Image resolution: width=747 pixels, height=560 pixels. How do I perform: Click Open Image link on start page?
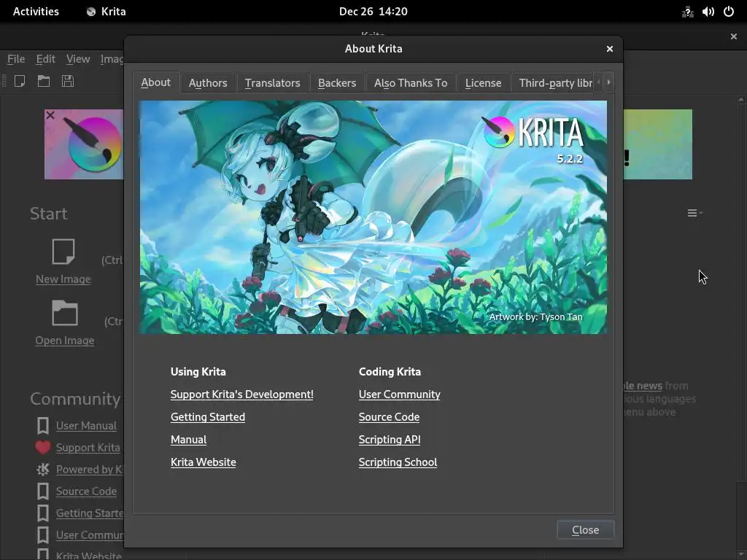coord(65,341)
